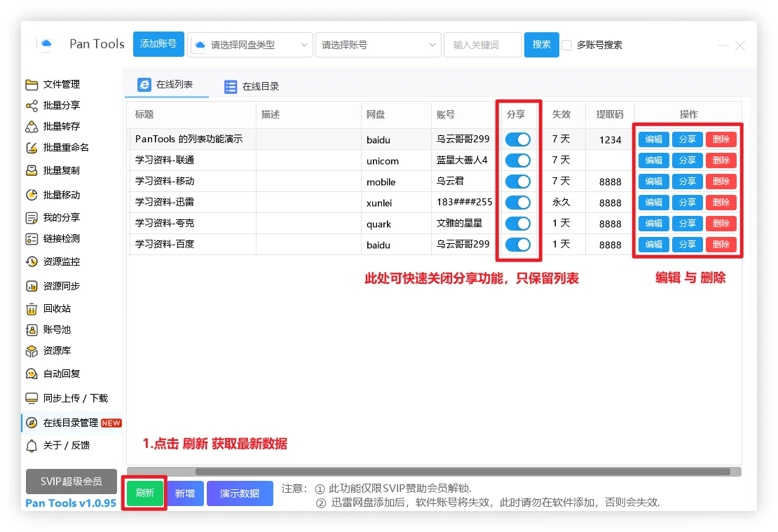This screenshot has height=532, width=778.
Task: Click the 文件管理 folder icon in sidebar
Action: pyautogui.click(x=32, y=85)
